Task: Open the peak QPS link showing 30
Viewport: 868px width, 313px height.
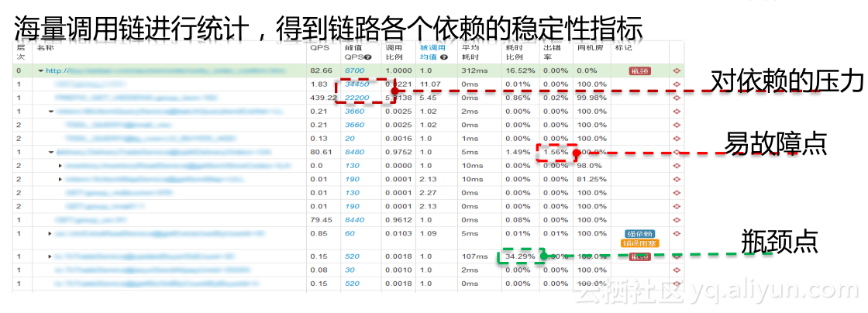Action: 350,270
